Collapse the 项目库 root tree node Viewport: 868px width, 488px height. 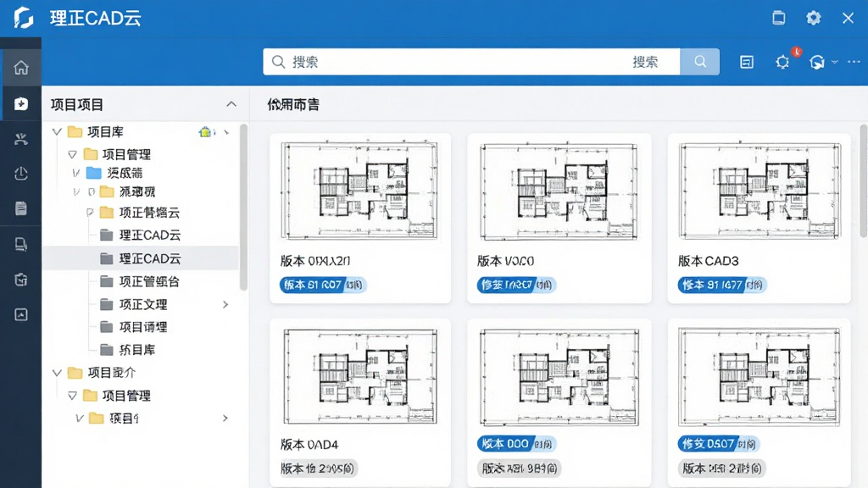tap(57, 131)
